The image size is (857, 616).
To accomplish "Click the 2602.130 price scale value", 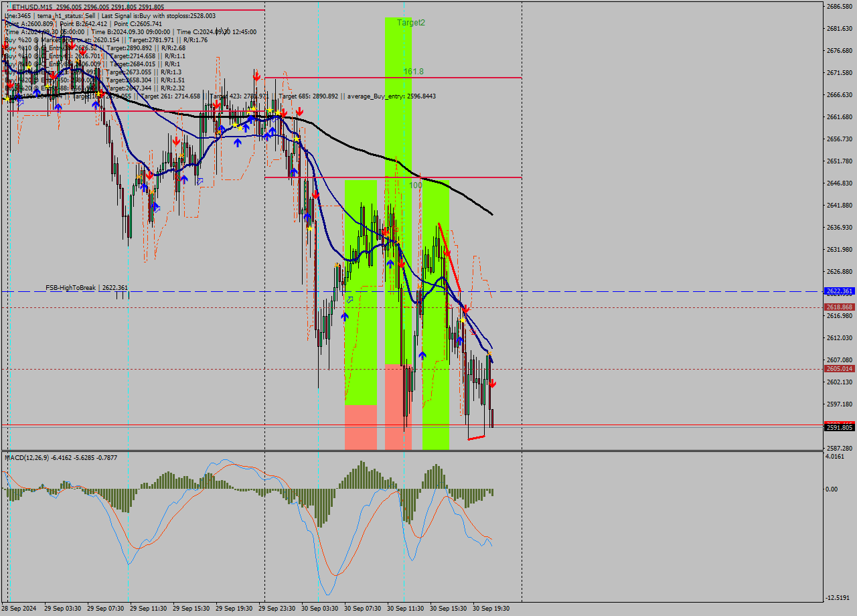I will coord(840,382).
